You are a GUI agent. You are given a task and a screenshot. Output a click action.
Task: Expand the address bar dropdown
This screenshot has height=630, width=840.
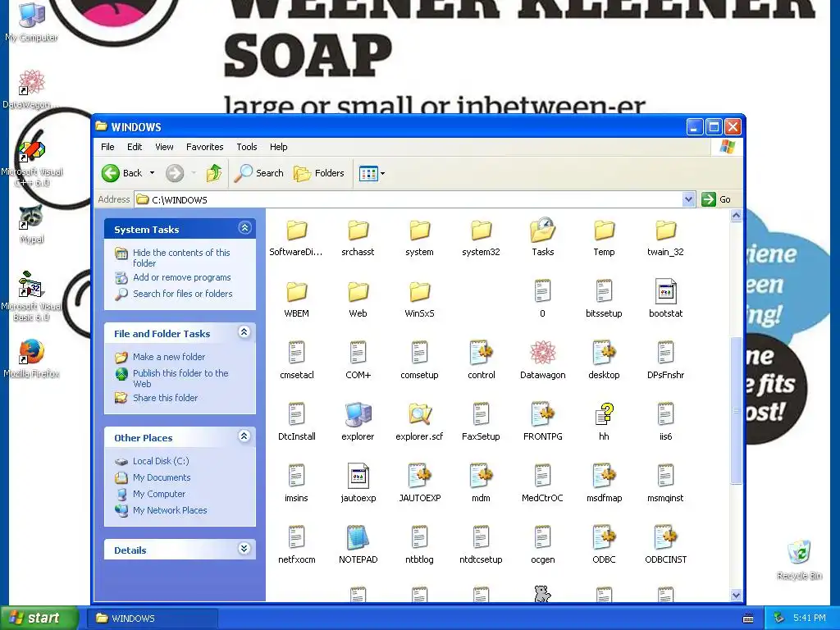pos(688,199)
